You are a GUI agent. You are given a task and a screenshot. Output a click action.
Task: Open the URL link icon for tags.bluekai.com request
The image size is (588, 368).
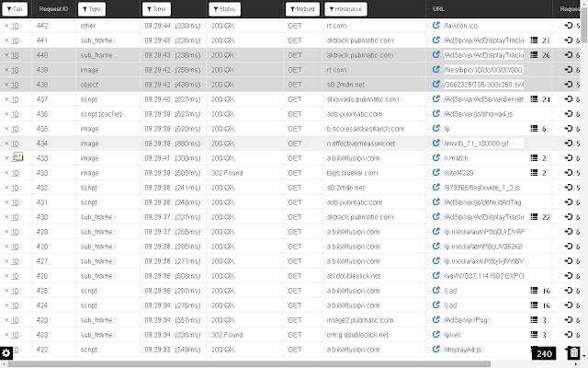[x=435, y=172]
